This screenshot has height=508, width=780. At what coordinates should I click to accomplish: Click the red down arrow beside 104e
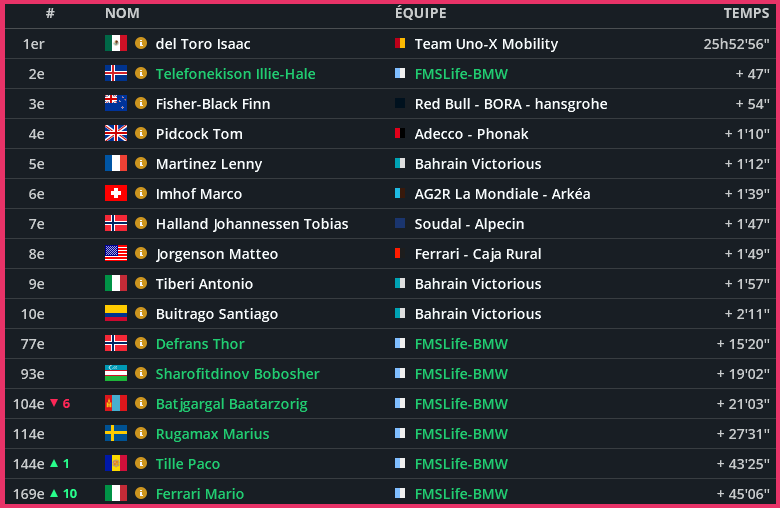(x=54, y=404)
